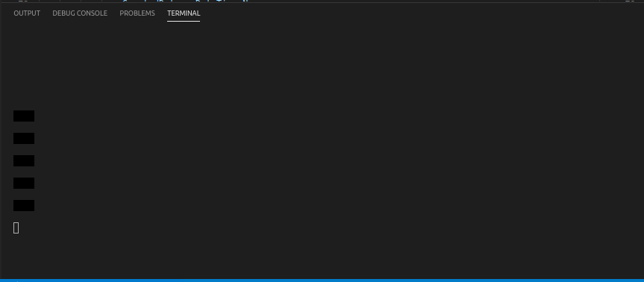This screenshot has height=282, width=644.
Task: Click the terminal cursor block
Action: (x=16, y=228)
